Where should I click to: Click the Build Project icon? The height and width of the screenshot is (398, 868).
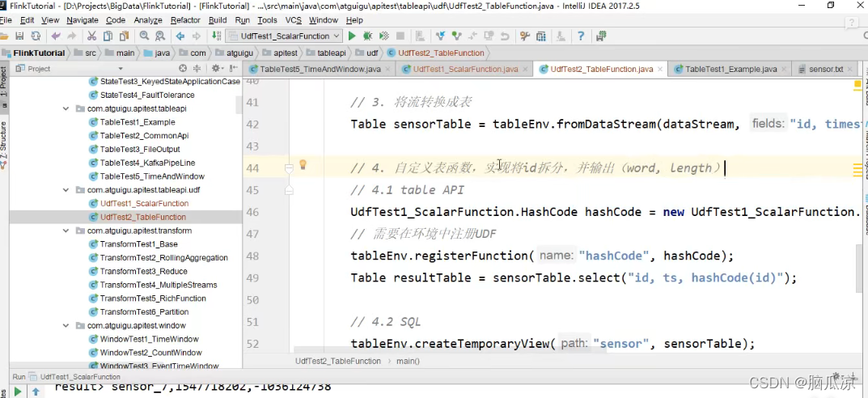coord(217,36)
